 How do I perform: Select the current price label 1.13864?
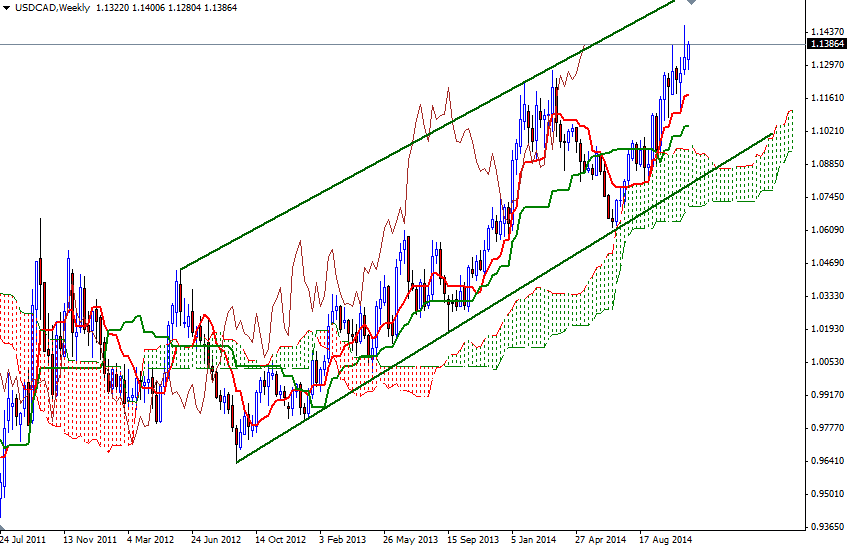(x=826, y=44)
